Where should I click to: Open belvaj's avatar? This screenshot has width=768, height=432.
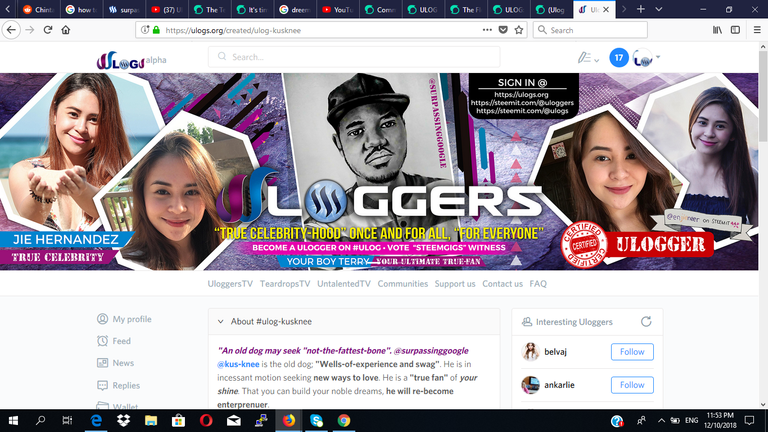(x=530, y=352)
